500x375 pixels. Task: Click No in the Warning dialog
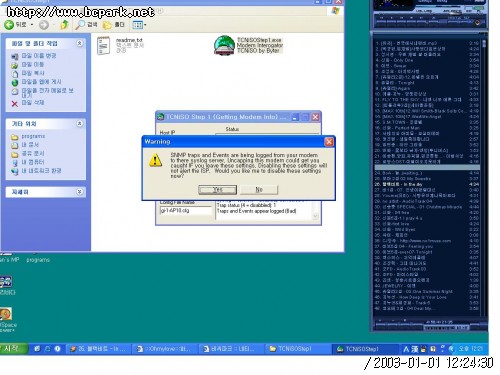259,190
